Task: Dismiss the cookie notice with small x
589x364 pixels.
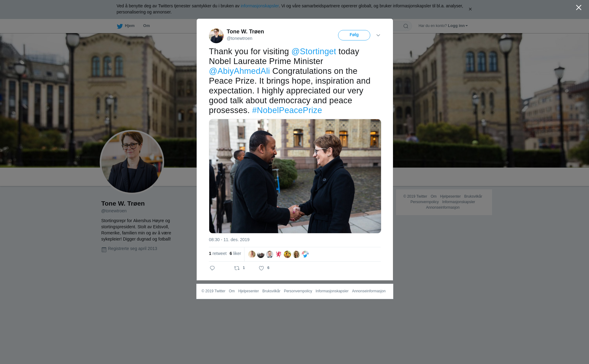Action: click(470, 9)
